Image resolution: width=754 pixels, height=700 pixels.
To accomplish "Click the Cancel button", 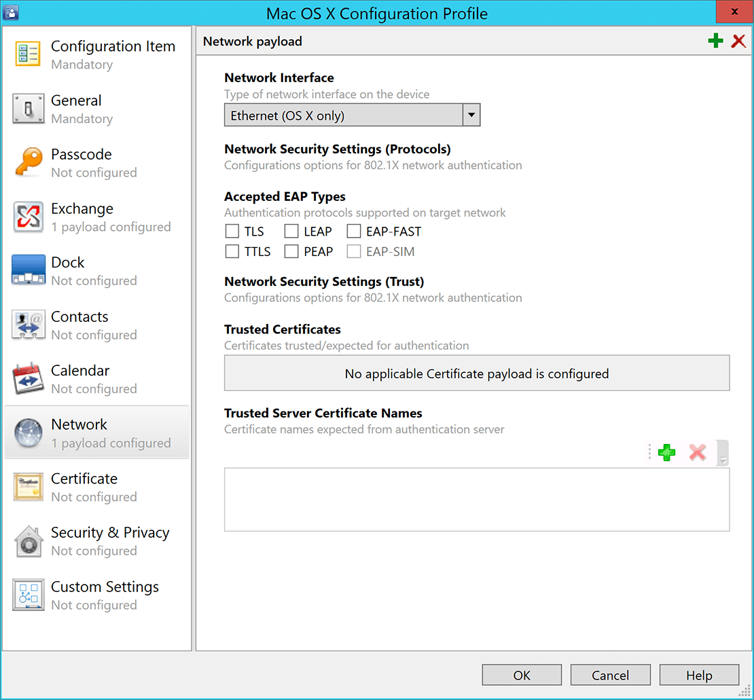I will (x=610, y=675).
